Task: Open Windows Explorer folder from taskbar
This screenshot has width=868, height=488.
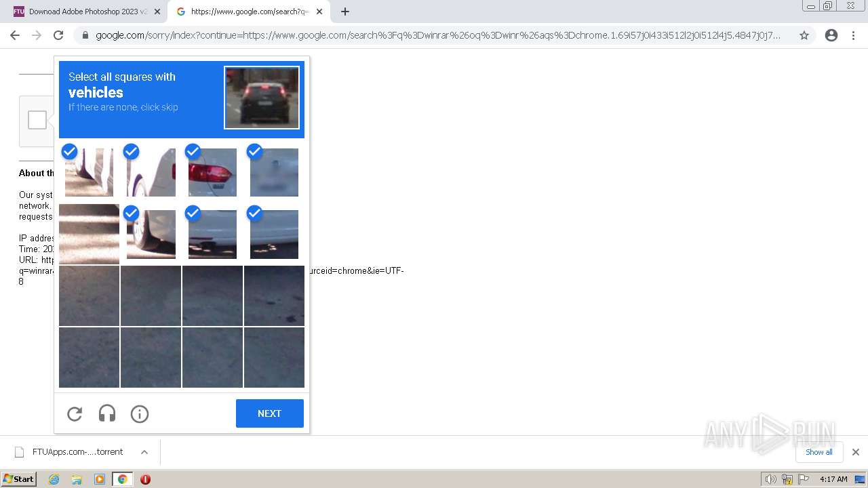Action: 77,479
